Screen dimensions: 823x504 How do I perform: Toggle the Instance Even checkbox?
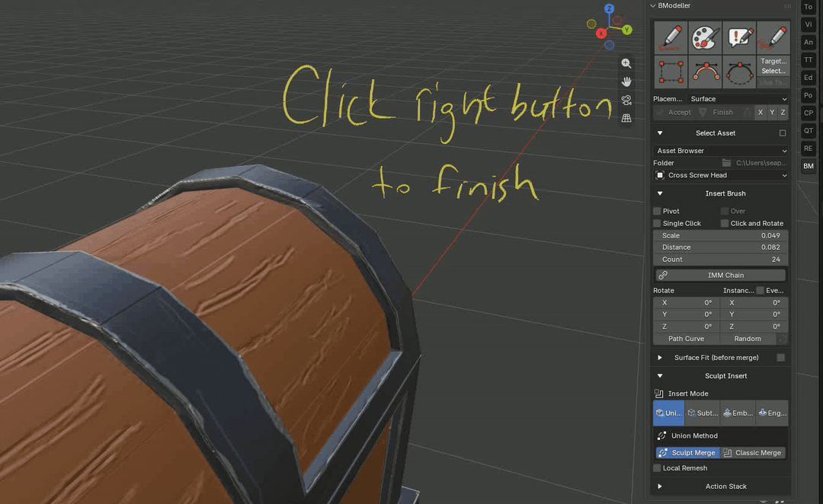760,291
